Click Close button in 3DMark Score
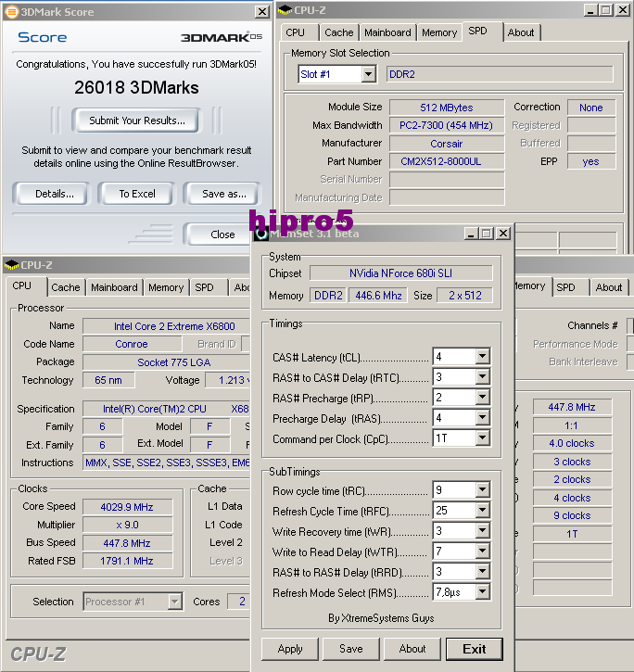634x672 pixels. pyautogui.click(x=218, y=235)
